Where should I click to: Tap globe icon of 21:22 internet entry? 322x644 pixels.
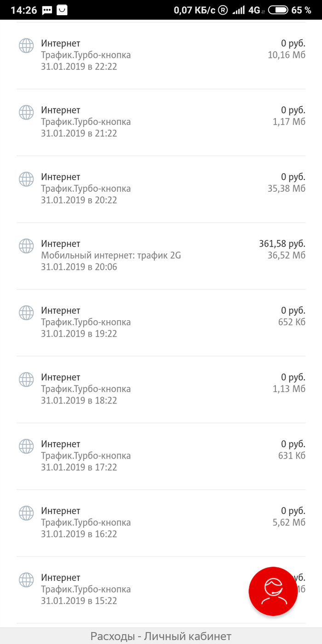click(x=26, y=112)
